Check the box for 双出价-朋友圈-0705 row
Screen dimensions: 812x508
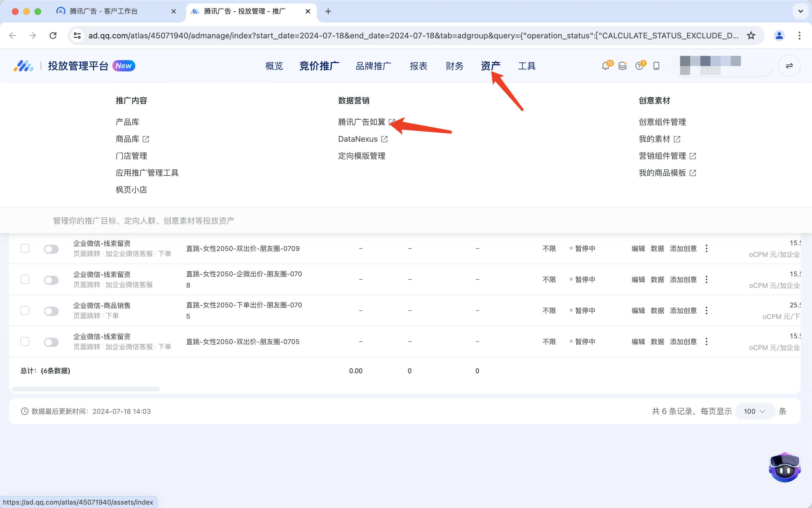25,342
